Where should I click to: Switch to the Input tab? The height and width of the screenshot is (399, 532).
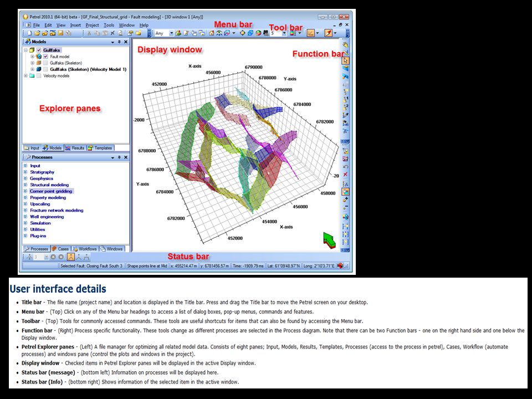[x=32, y=148]
